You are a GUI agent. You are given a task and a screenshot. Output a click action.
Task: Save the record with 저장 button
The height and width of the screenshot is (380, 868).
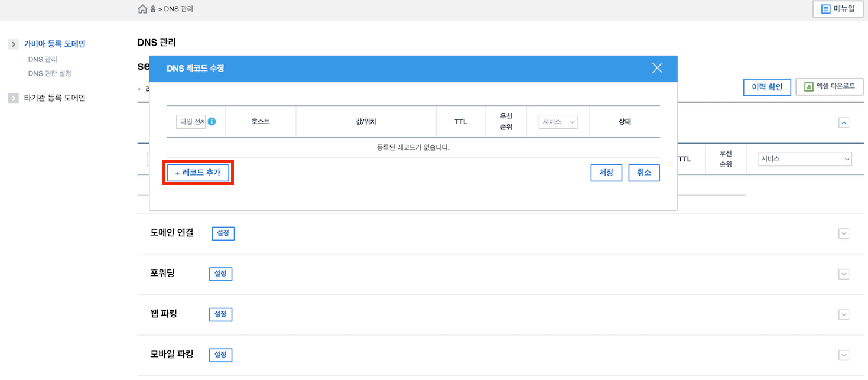pos(606,173)
